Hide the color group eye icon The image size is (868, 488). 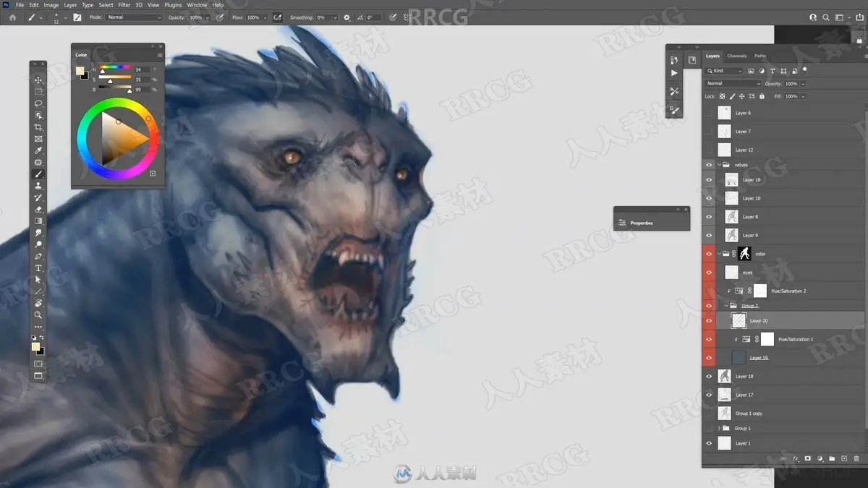709,254
